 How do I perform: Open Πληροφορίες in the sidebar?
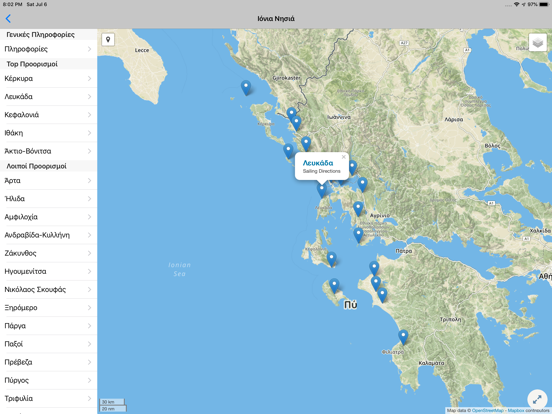click(x=48, y=49)
